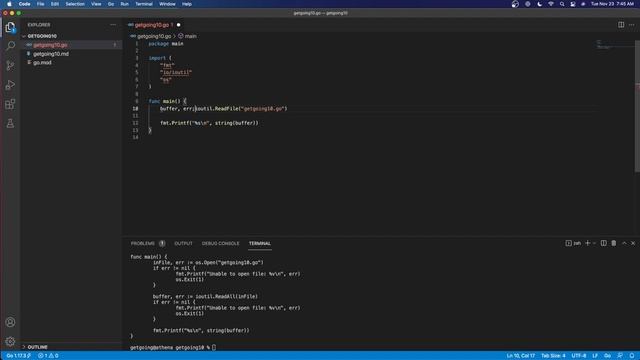The height and width of the screenshot is (360, 640).
Task: Open the Explorer view in activity bar
Action: pos(10,27)
